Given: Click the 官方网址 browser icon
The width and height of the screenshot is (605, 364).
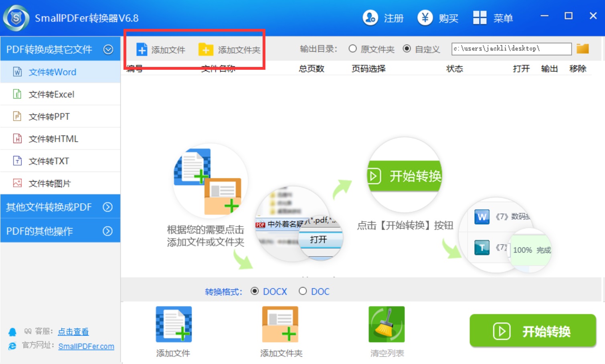Looking at the screenshot, I should (12, 346).
